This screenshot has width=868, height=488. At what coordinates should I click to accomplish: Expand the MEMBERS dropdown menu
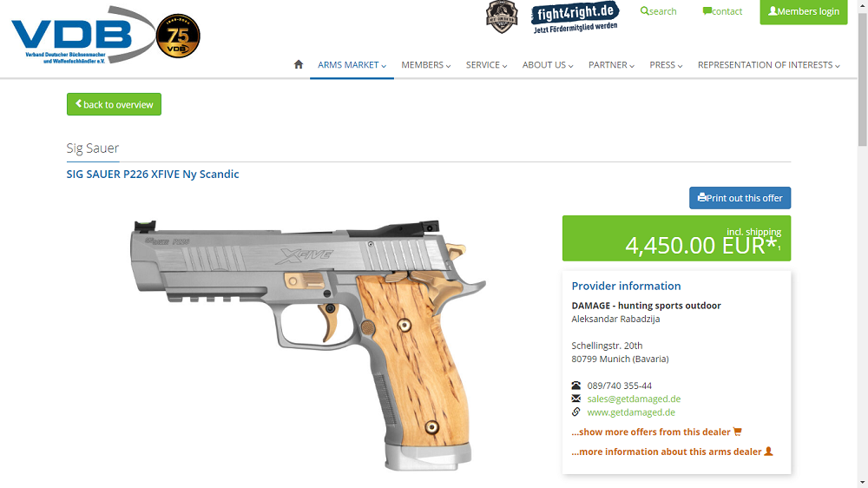click(426, 65)
